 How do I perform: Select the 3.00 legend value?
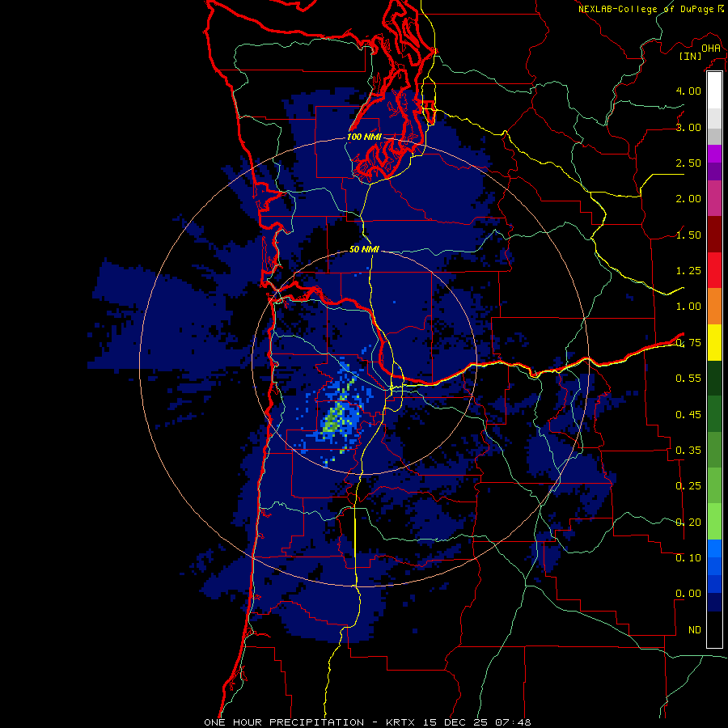pos(688,127)
